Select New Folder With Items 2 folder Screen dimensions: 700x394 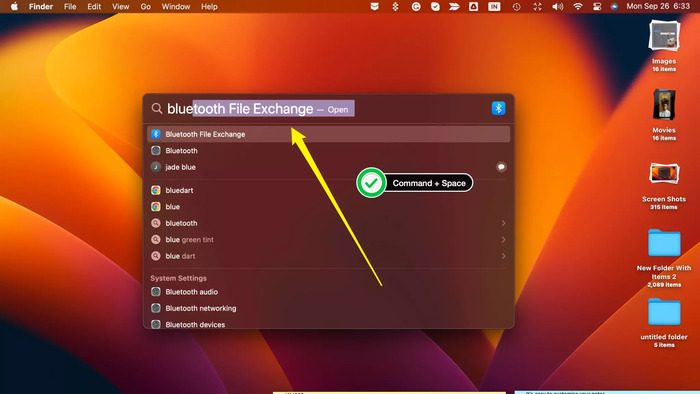point(664,257)
